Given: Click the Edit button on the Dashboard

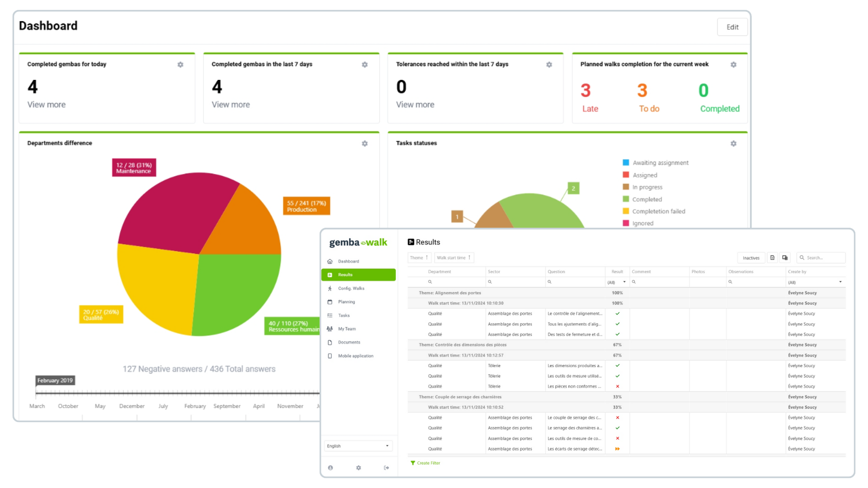Looking at the screenshot, I should (732, 27).
